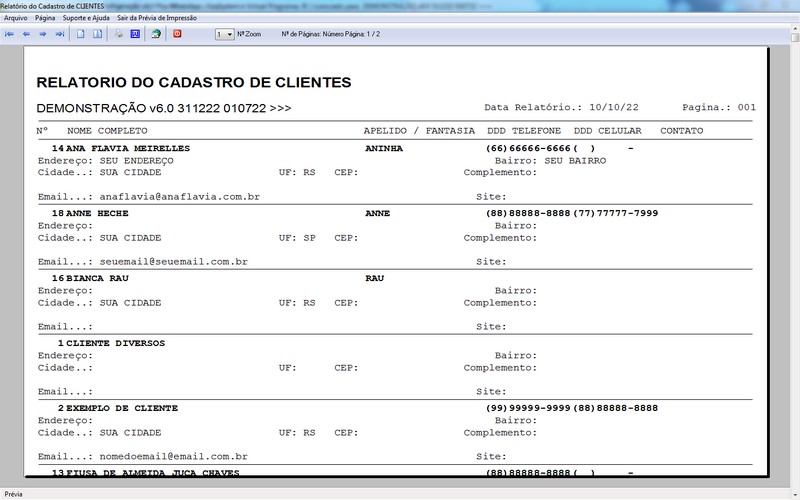Image resolution: width=800 pixels, height=500 pixels.
Task: Click Sair da Prévia de Impressão menu
Action: pyautogui.click(x=157, y=18)
